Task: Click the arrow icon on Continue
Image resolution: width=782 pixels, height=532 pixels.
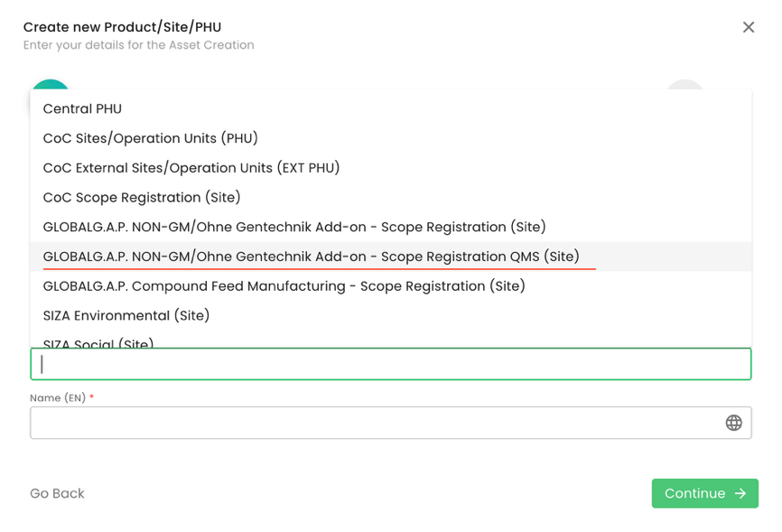Action: (740, 493)
